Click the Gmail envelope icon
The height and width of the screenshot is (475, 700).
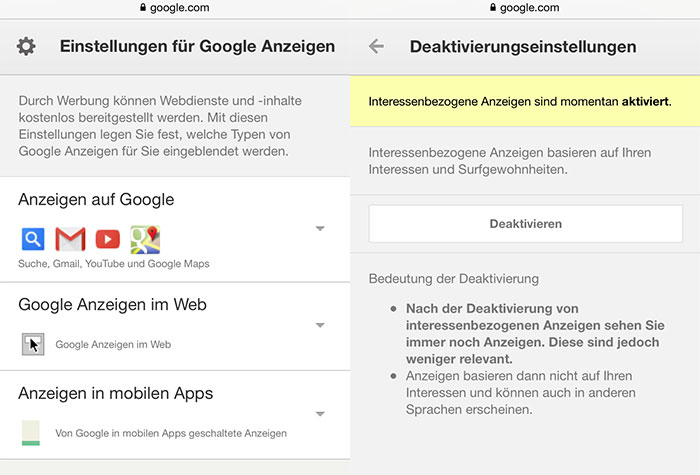point(70,239)
